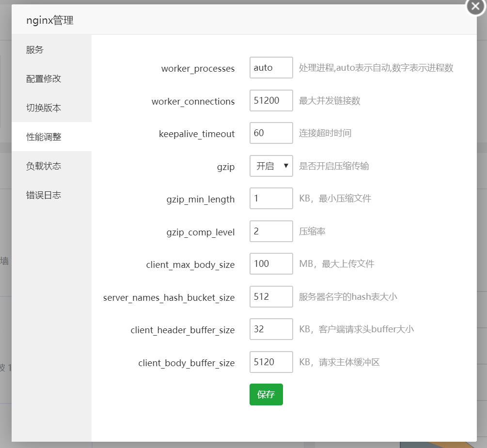Click the worker_processes input field
487x448 pixels.
click(271, 68)
